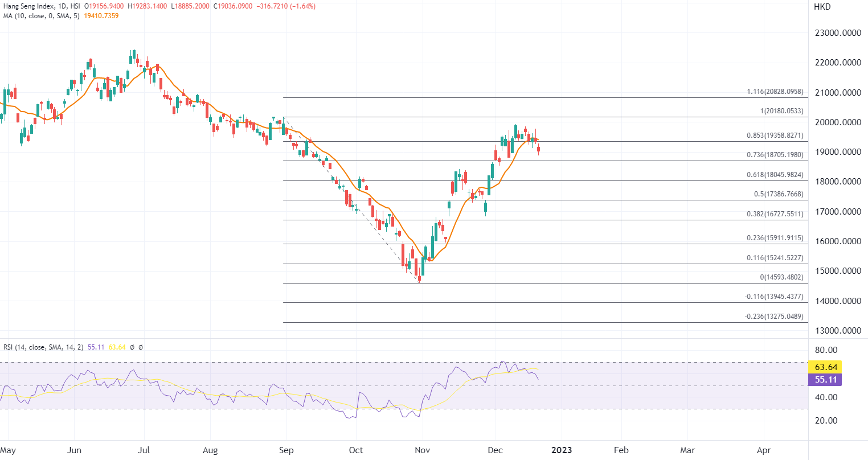Click the yellow 63.64 tag on RSI scale
This screenshot has height=460, width=868.
pyautogui.click(x=825, y=367)
